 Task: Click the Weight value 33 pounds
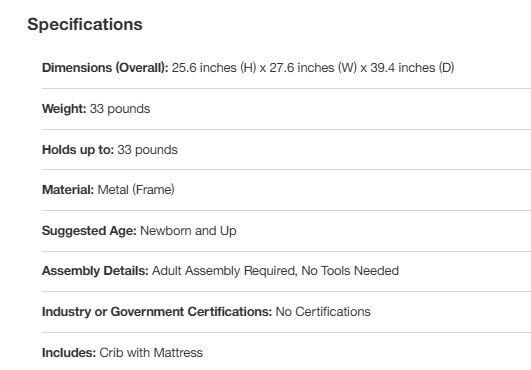(120, 109)
